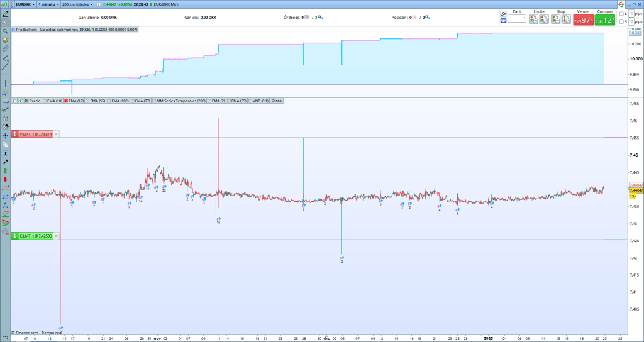Image resolution: width=644 pixels, height=342 pixels.
Task: Select the ruler measurement tool
Action: [x=5, y=48]
